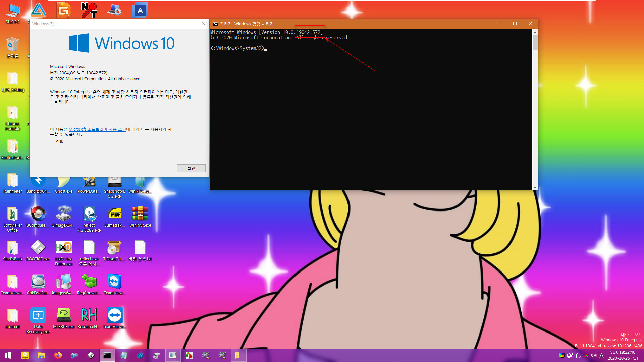Select the Chrome Portable folder
This screenshot has height=362, width=644.
tap(12, 118)
